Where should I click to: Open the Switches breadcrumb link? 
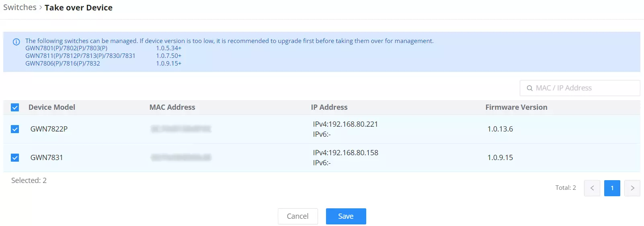click(x=20, y=7)
